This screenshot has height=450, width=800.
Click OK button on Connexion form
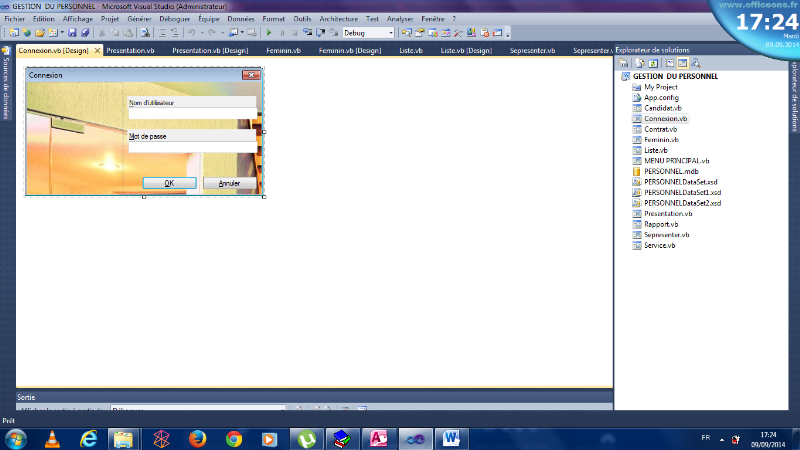coord(169,183)
